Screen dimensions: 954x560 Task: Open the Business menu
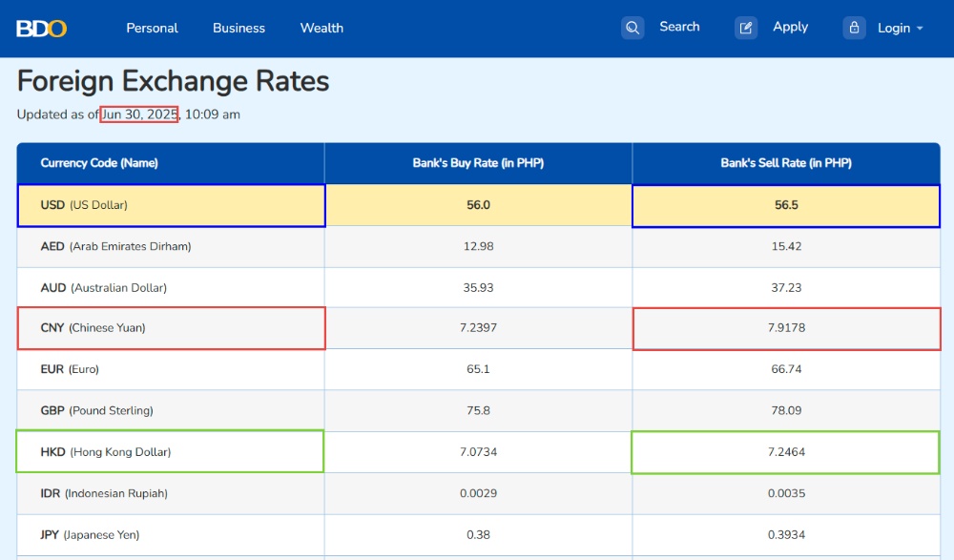click(x=239, y=28)
